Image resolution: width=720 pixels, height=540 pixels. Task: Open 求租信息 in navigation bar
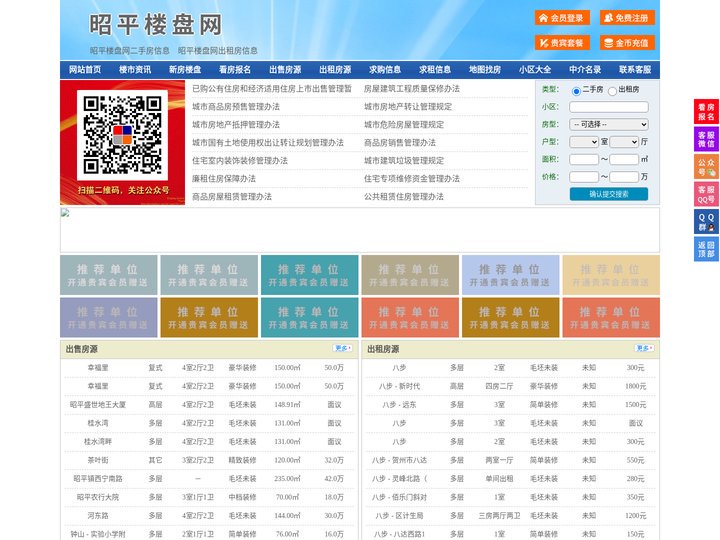435,70
